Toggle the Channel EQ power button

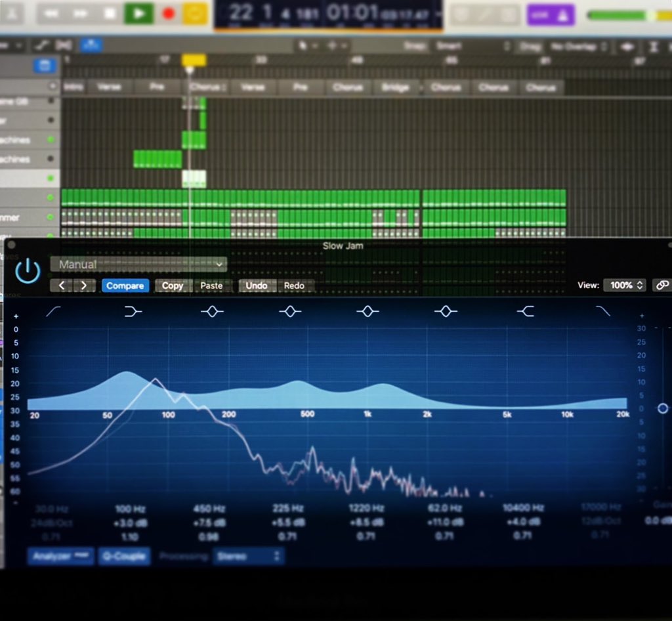pyautogui.click(x=28, y=270)
